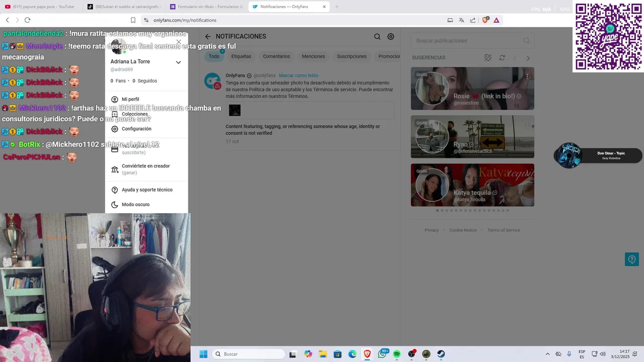644x362 pixels.
Task: Click the onlyfans.com address bar
Action: pos(292,20)
